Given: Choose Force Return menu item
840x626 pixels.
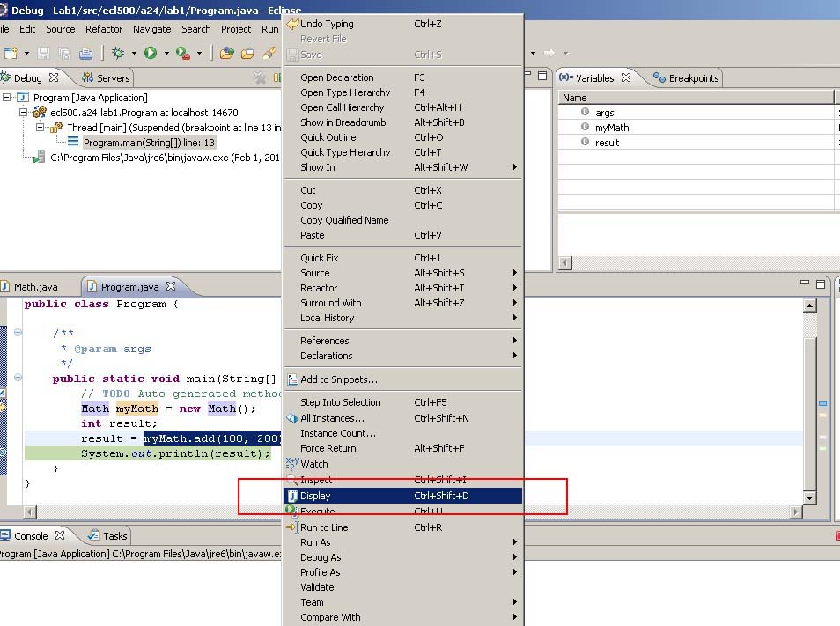Looking at the screenshot, I should coord(402,448).
